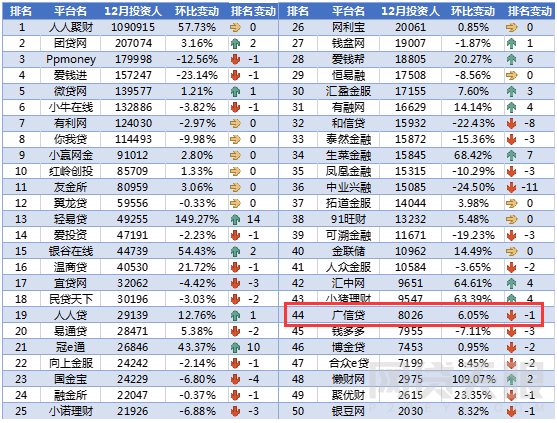Select the platform name 泰然金融

pos(348,139)
